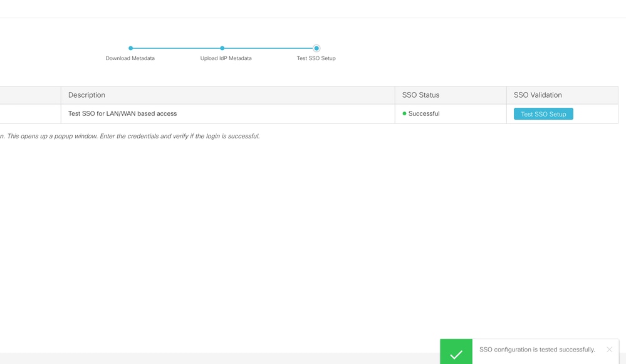Dismiss the SSO configuration success notification

(608, 349)
